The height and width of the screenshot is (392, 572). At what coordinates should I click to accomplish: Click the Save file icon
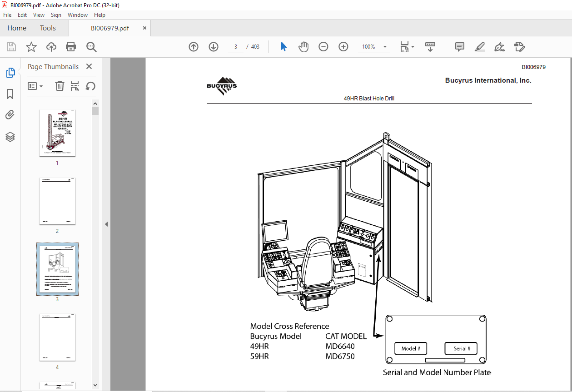(x=11, y=47)
